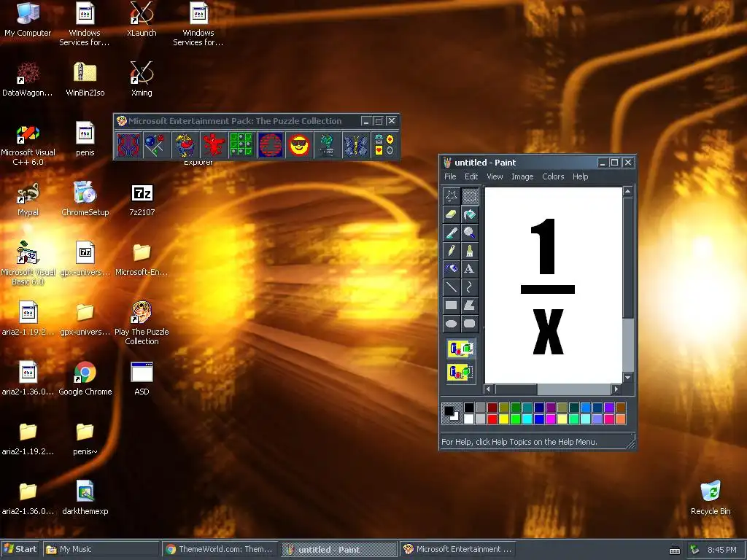
Task: Open the Help menu in Paint
Action: (580, 176)
